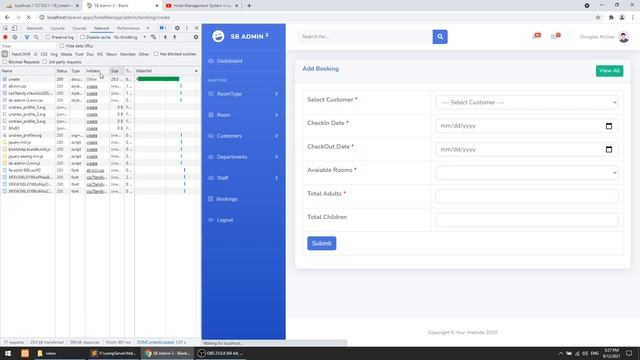Toggle the network filter funnel icon
This screenshot has height=360, width=640.
(x=27, y=37)
